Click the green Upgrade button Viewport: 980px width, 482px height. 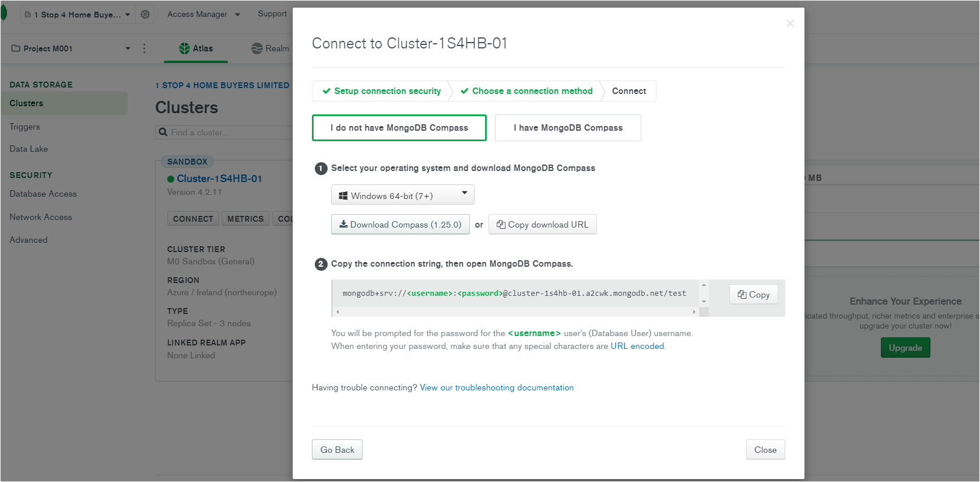pyautogui.click(x=905, y=348)
